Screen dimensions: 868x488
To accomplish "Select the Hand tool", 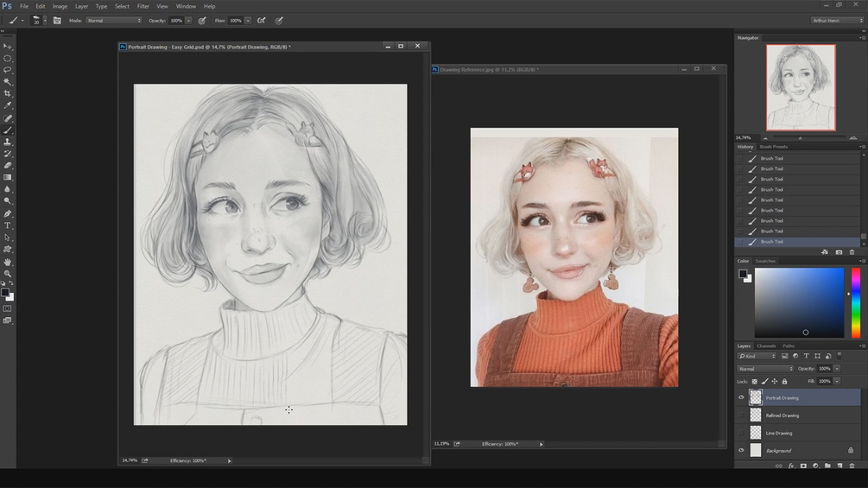I will click(7, 263).
